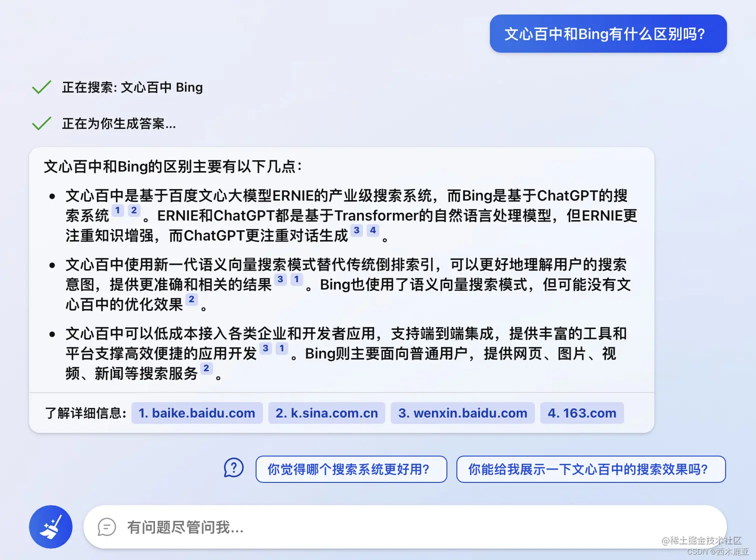Screen dimensions: 756x560
Task: Open source link 1. baike.baidu.com
Action: coord(197,413)
